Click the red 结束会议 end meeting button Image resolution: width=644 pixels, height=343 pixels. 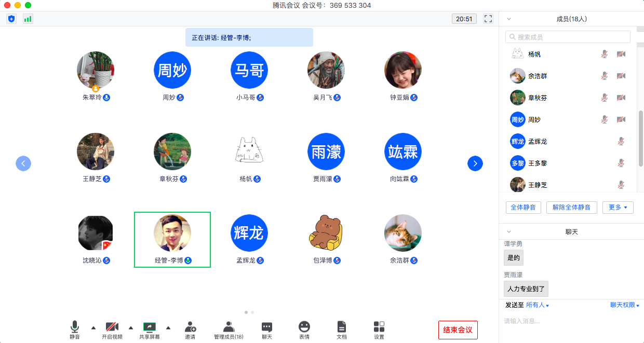click(x=458, y=330)
